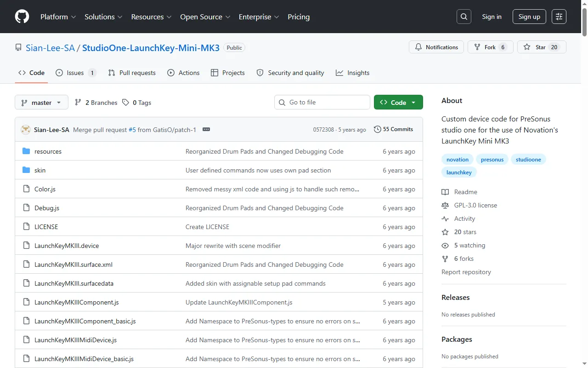Expand the Enterprise menu
Screen dimensions: 588x368
coord(259,17)
